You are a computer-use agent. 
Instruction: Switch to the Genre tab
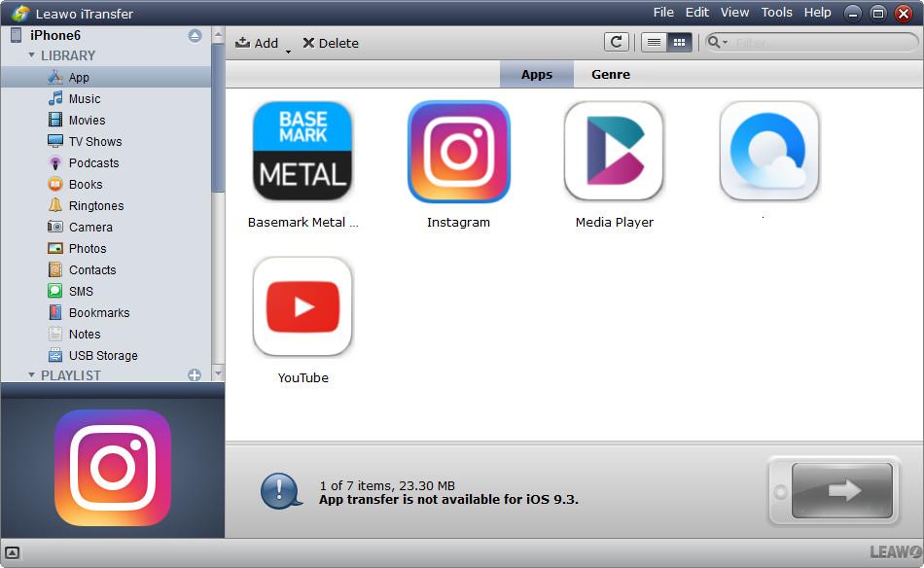tap(610, 74)
